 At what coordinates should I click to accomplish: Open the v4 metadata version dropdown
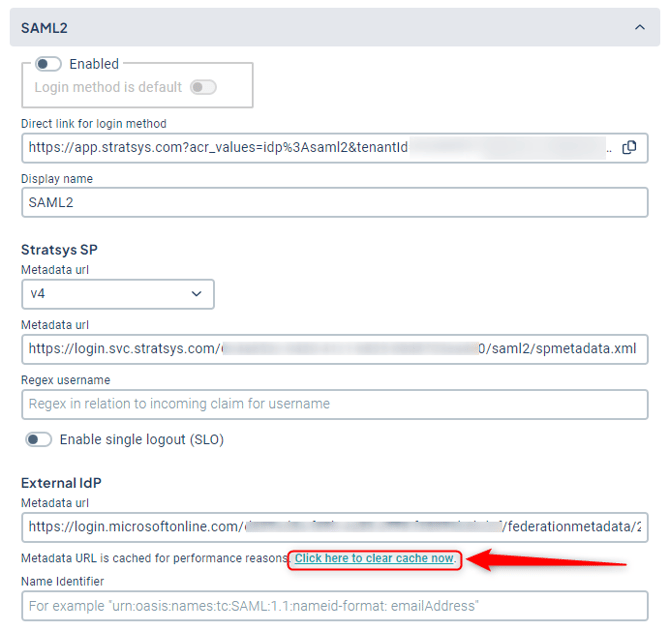pos(118,294)
